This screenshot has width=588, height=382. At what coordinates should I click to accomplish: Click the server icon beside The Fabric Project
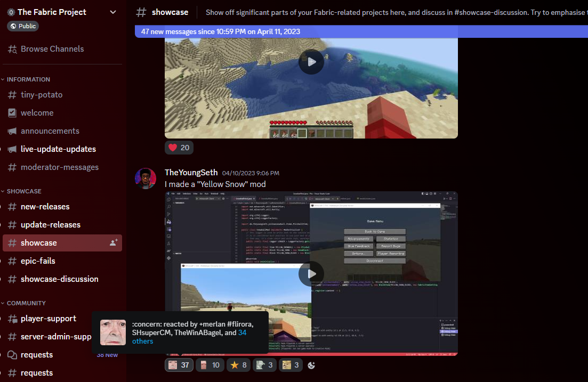coord(11,12)
